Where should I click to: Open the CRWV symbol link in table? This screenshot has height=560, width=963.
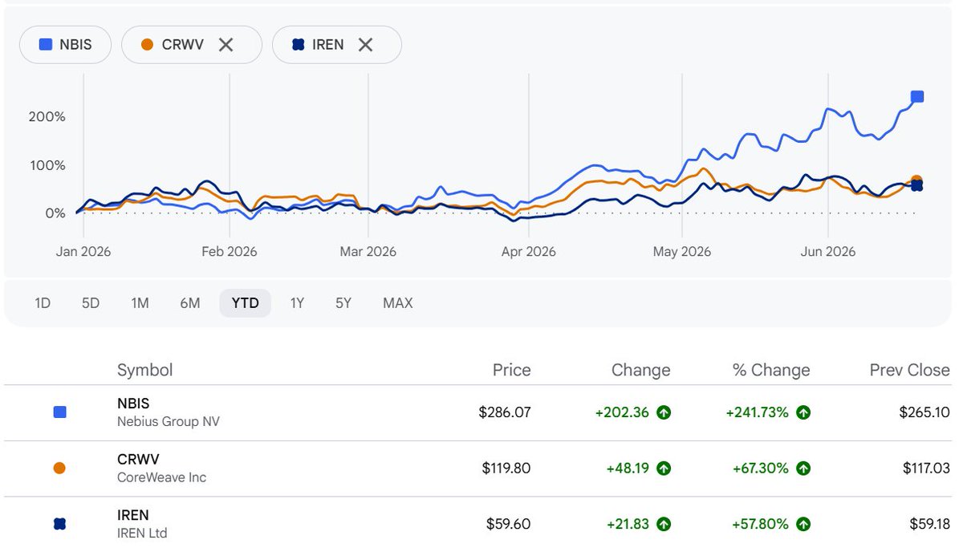point(138,460)
